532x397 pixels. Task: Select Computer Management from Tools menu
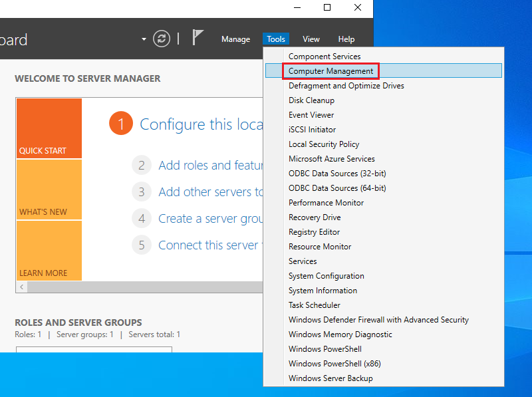[x=331, y=71]
